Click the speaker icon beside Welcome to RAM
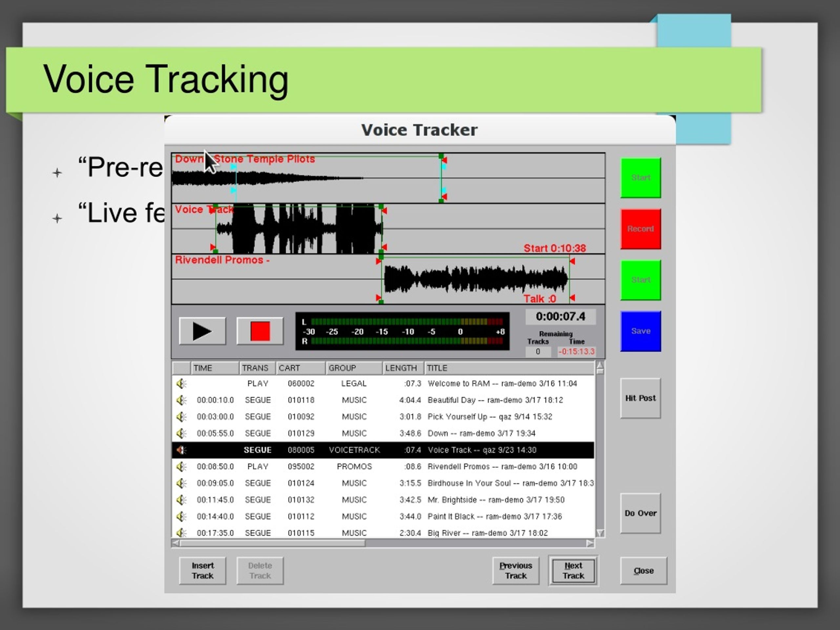This screenshot has height=630, width=840. click(181, 383)
